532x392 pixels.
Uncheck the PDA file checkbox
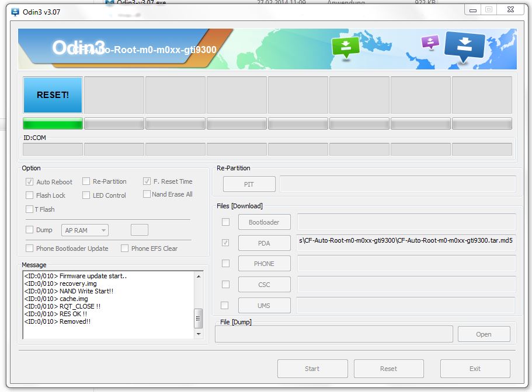[225, 243]
